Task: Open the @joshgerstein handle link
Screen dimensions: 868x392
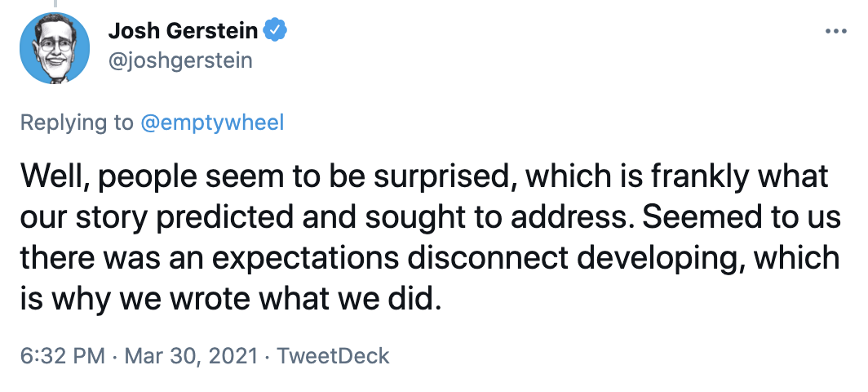Action: (180, 60)
